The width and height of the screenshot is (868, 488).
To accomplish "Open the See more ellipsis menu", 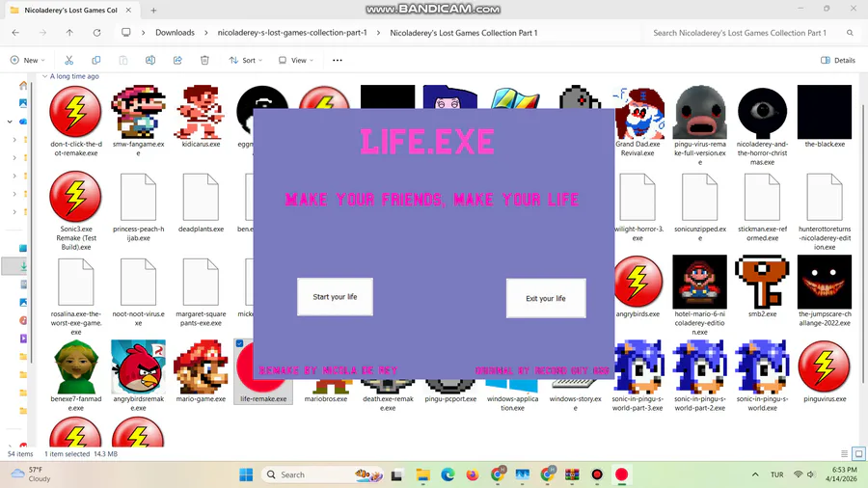I will (x=338, y=60).
